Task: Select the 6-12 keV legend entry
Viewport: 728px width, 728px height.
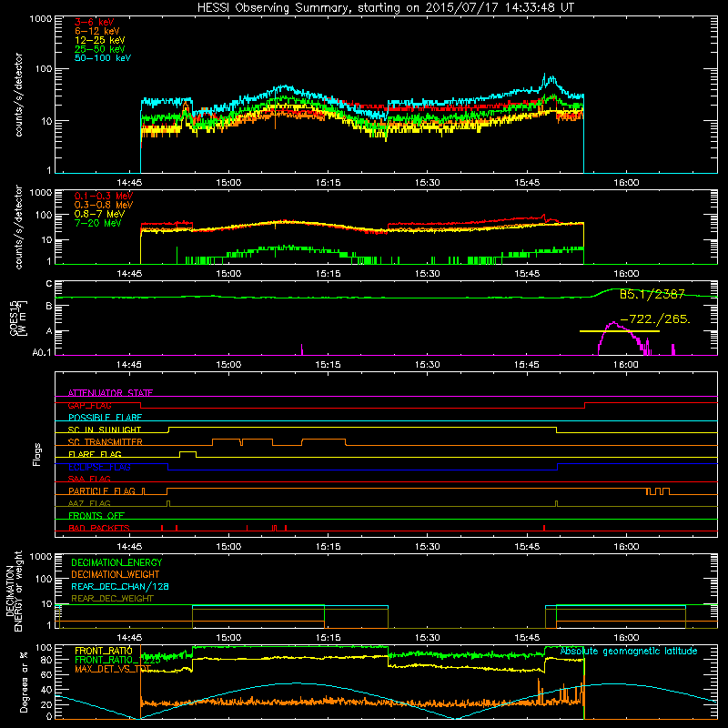Action: coord(97,31)
